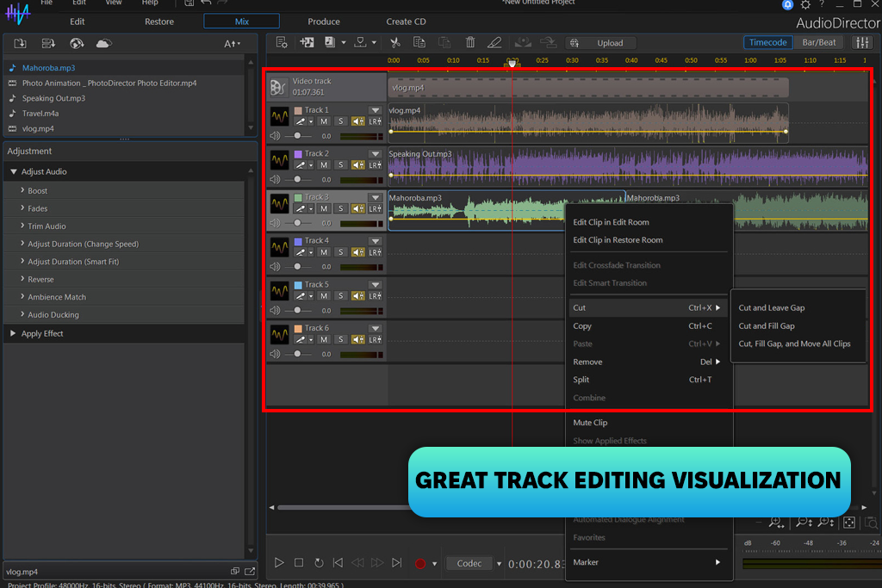The image size is (882, 588).
Task: Select Mute Clip in context menu
Action: tap(590, 422)
